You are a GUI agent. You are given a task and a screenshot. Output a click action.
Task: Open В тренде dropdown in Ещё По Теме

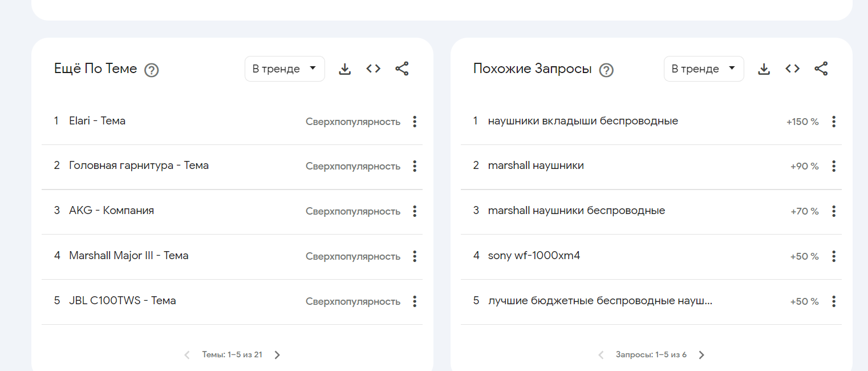click(285, 69)
